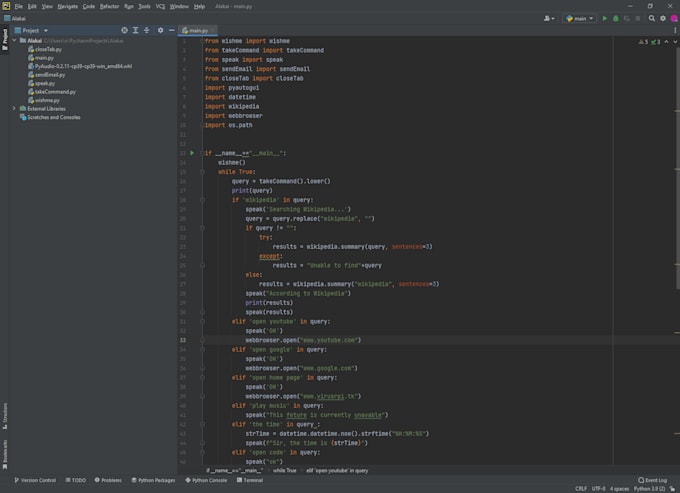The width and height of the screenshot is (680, 493).
Task: Select opened file locate target icon
Action: click(x=124, y=30)
